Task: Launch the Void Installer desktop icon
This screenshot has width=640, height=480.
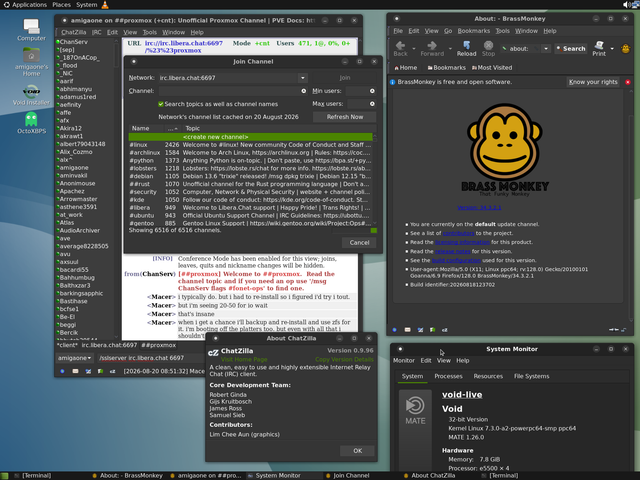Action: [31, 95]
